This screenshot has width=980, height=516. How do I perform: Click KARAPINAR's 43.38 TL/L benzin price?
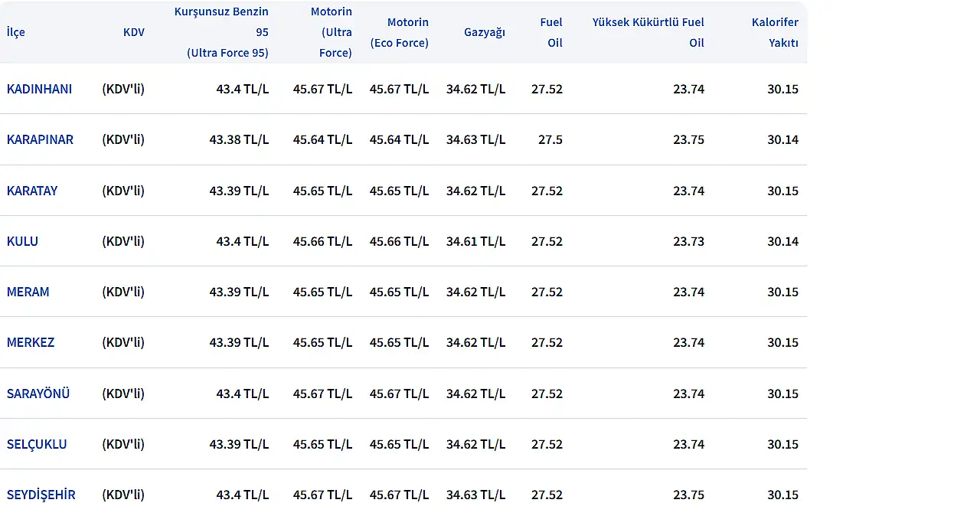(x=239, y=139)
